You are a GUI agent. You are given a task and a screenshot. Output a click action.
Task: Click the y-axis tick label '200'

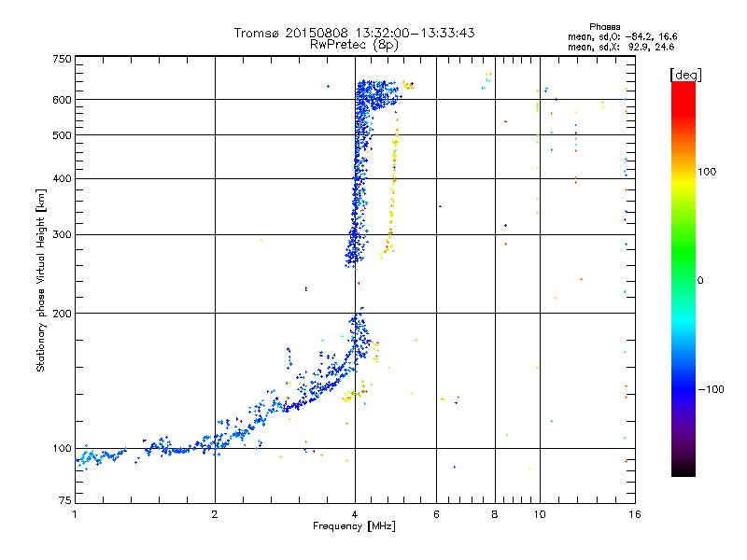(62, 314)
